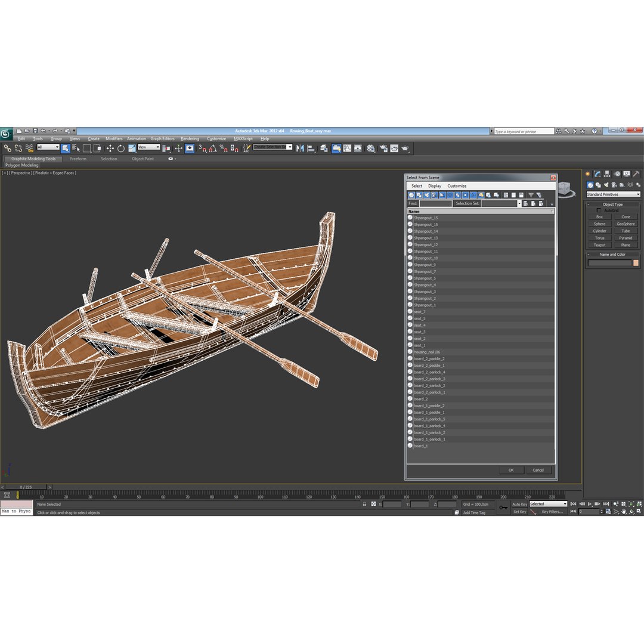Click the time slider 0 / 225 handle
This screenshot has width=644, height=644.
(x=26, y=487)
